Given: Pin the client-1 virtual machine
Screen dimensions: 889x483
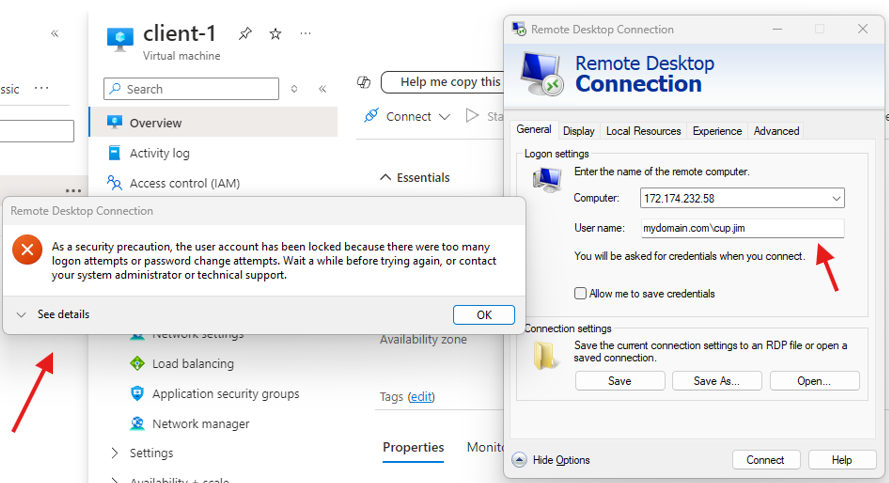Looking at the screenshot, I should tap(245, 34).
